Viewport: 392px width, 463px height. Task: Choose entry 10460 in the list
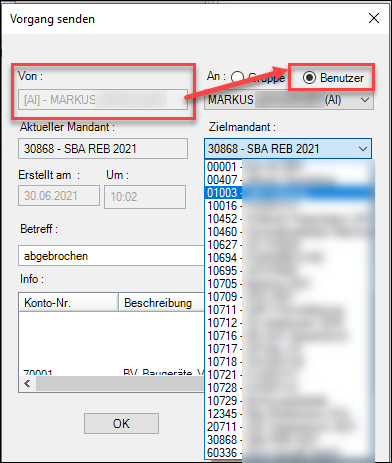tap(289, 232)
